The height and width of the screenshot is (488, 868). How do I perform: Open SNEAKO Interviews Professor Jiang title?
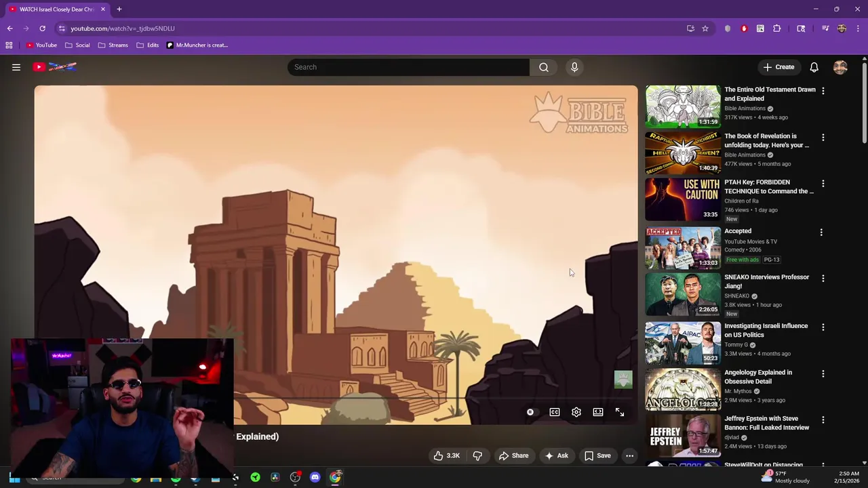766,281
